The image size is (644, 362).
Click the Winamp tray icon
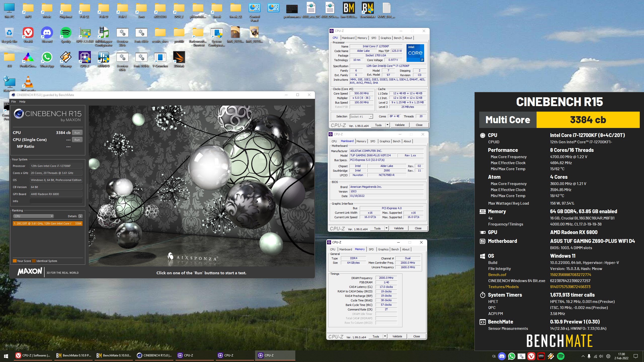coord(551,356)
